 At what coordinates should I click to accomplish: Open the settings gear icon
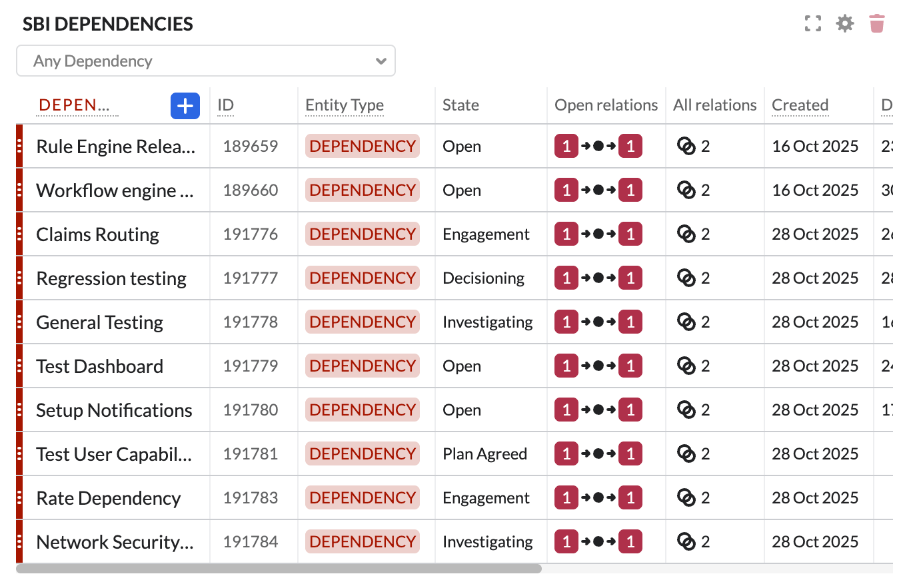845,24
